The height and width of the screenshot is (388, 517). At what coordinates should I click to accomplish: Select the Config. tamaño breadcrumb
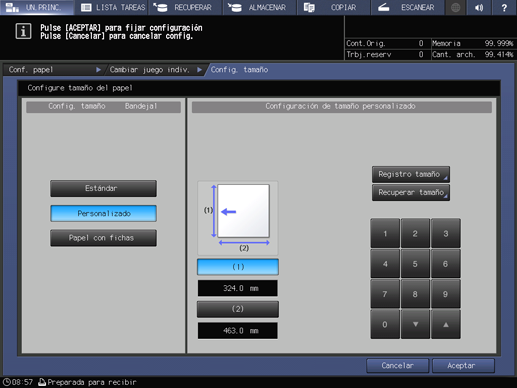[x=239, y=70]
